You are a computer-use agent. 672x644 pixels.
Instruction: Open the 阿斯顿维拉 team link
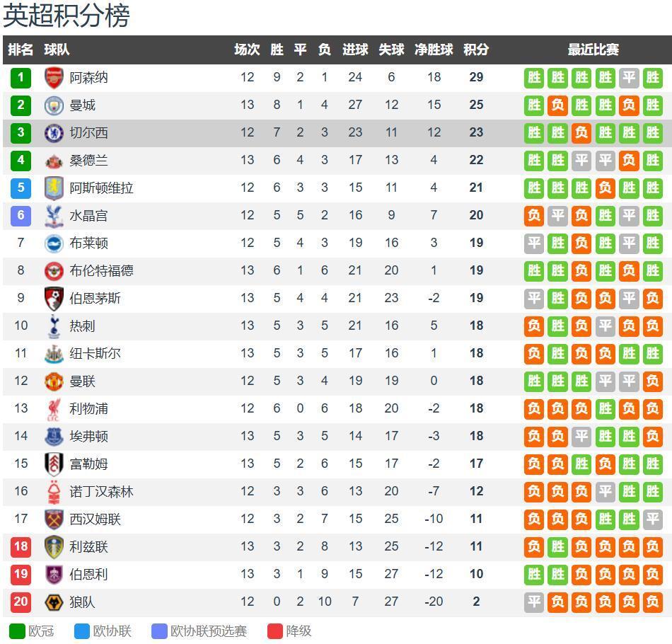pyautogui.click(x=101, y=188)
